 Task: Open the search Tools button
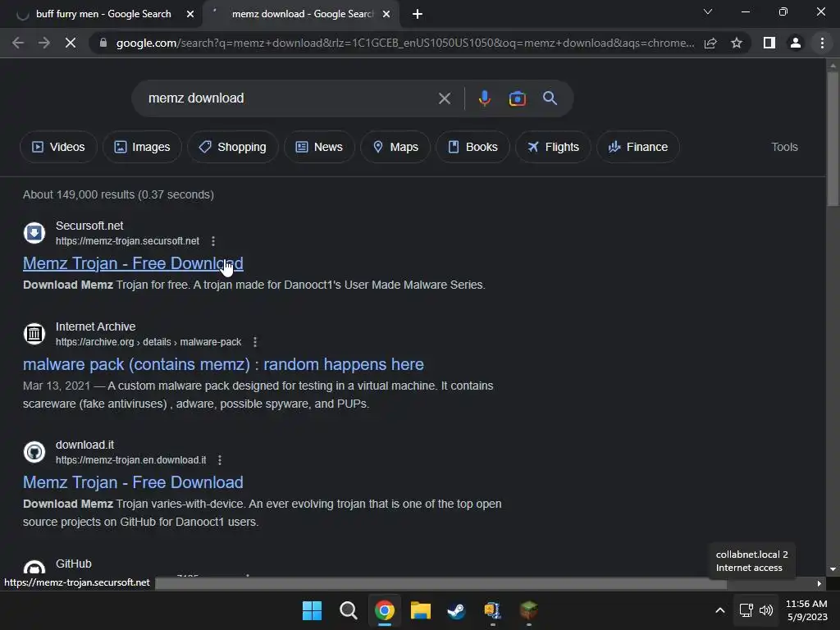click(784, 147)
